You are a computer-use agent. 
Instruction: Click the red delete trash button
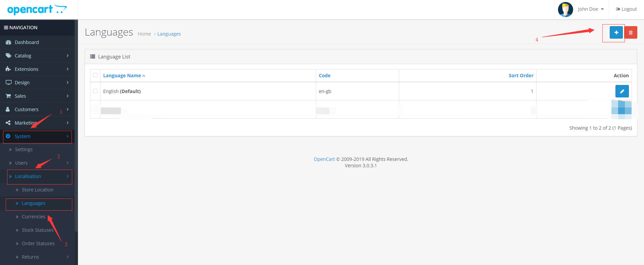[x=631, y=33]
